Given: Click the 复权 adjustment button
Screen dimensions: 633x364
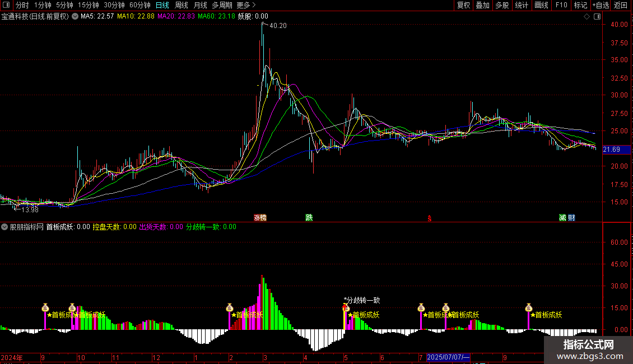Looking at the screenshot, I should click(463, 5).
